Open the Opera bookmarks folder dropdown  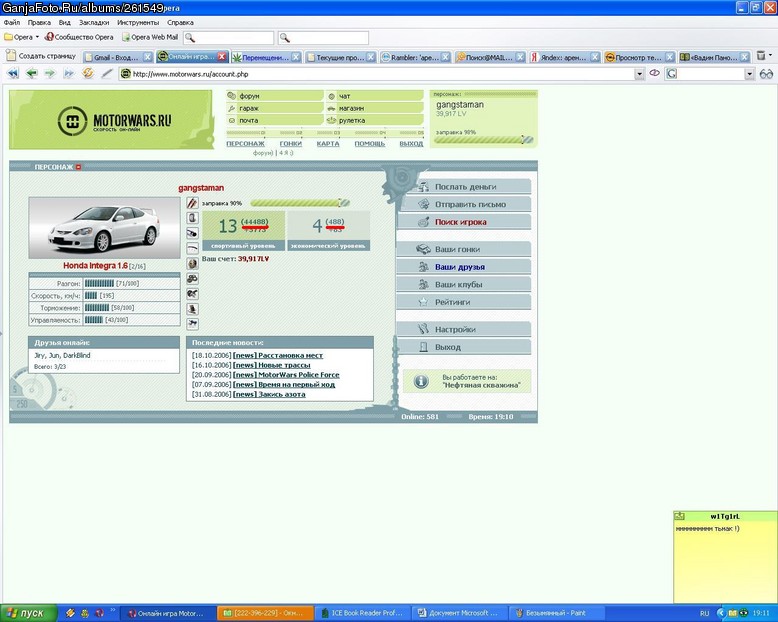pos(21,37)
